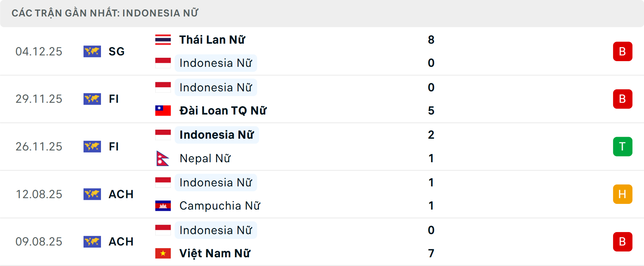Click the Thái Lan Nữ flag icon

click(163, 39)
